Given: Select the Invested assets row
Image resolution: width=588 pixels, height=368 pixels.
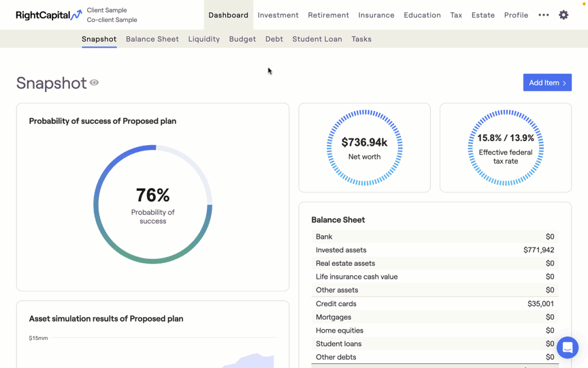Looking at the screenshot, I should point(435,250).
